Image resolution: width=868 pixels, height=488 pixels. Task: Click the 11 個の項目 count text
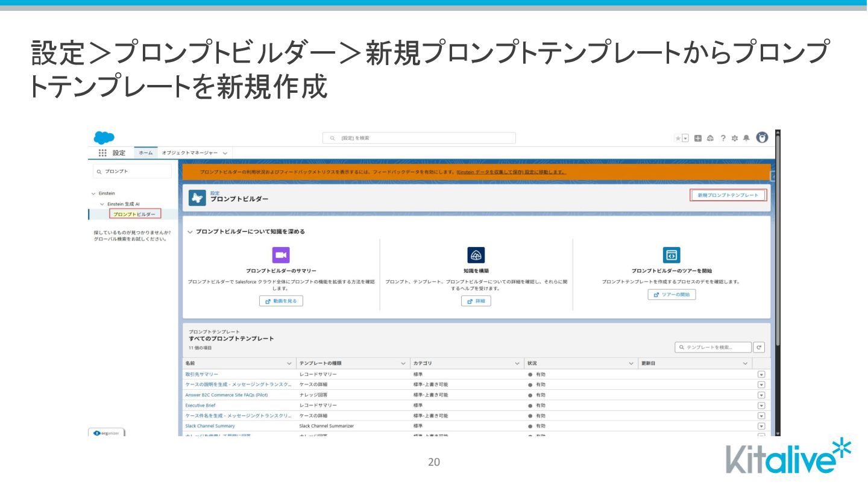tap(200, 348)
